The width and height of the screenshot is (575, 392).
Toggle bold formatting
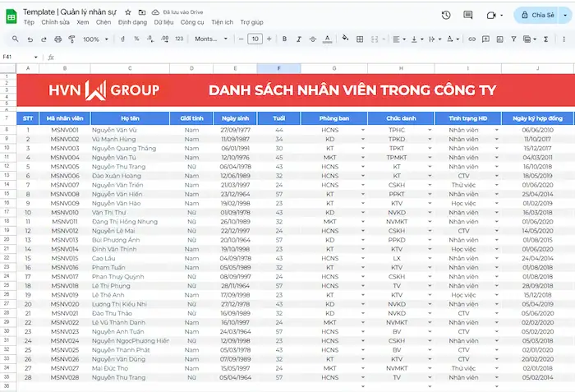pyautogui.click(x=284, y=39)
